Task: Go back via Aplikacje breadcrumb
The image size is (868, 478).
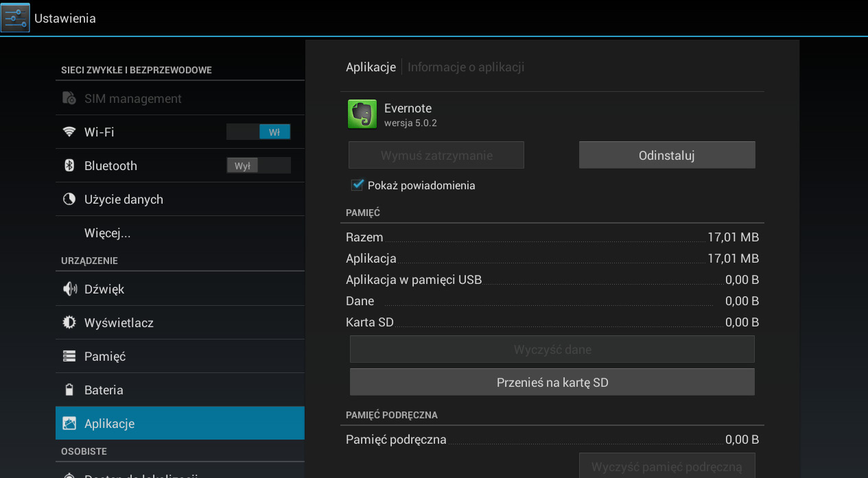Action: tap(371, 67)
